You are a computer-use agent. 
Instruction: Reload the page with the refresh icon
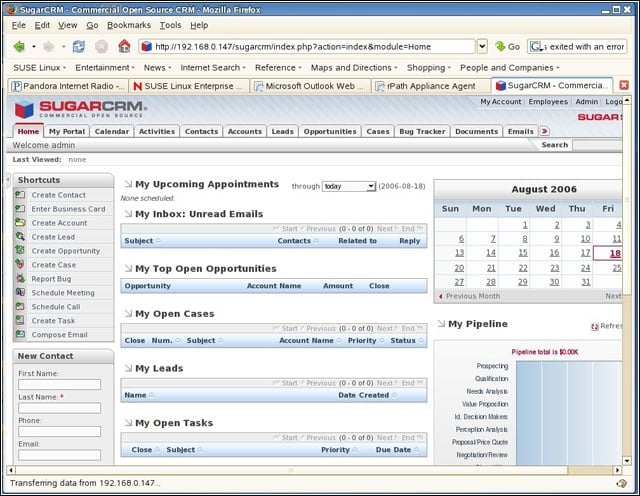(79, 47)
